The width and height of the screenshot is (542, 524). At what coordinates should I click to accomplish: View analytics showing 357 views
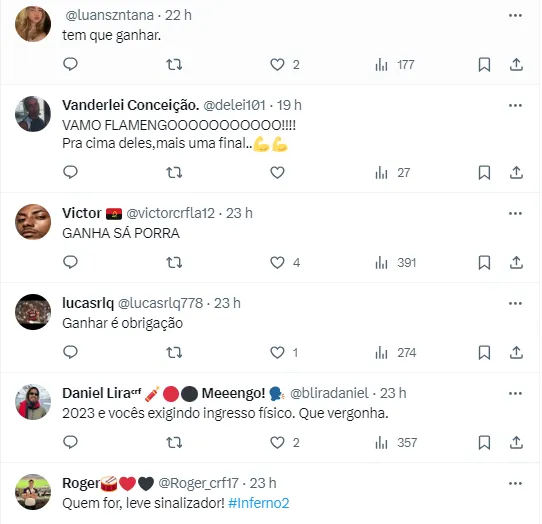coord(396,442)
